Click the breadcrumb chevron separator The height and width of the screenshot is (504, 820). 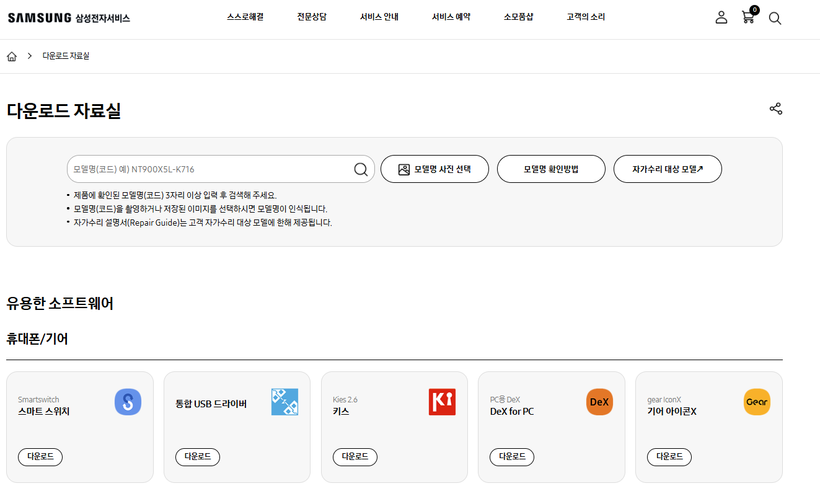pos(30,56)
